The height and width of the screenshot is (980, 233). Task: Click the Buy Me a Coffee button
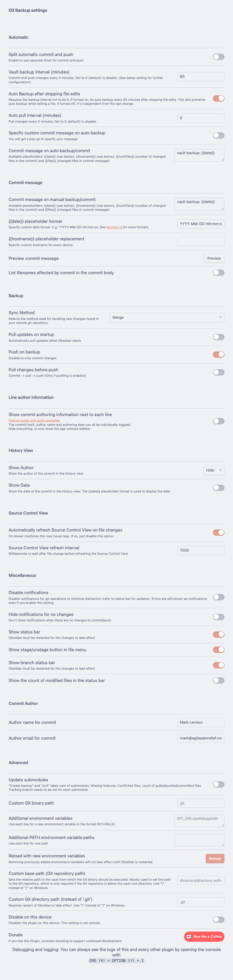[204, 937]
